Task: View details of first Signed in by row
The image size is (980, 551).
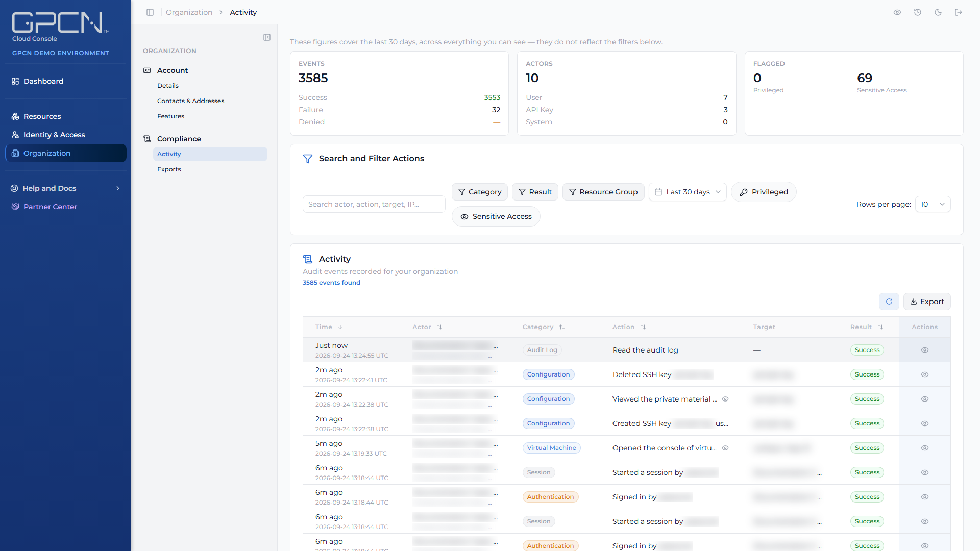Action: coord(925,497)
